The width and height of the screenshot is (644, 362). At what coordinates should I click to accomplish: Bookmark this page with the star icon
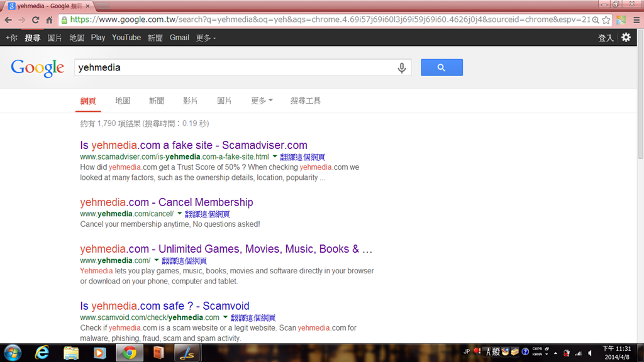[606, 19]
